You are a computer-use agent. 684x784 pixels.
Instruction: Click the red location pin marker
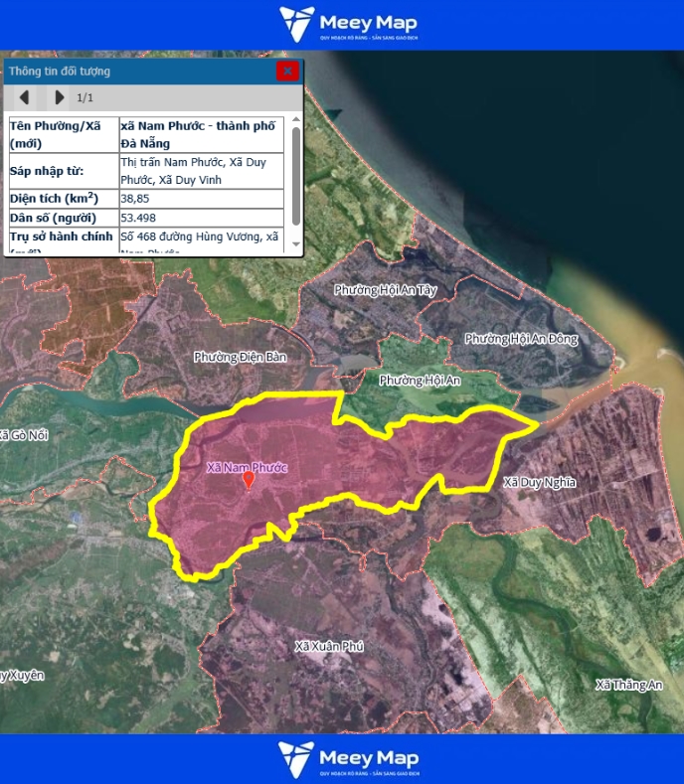(x=249, y=480)
